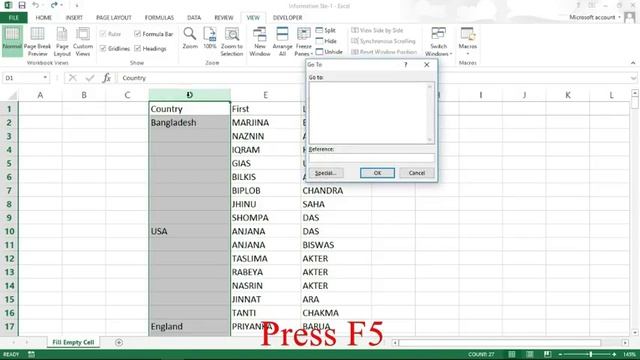640x360 pixels.
Task: Click the Special... button in Go To dialog
Action: click(x=326, y=173)
